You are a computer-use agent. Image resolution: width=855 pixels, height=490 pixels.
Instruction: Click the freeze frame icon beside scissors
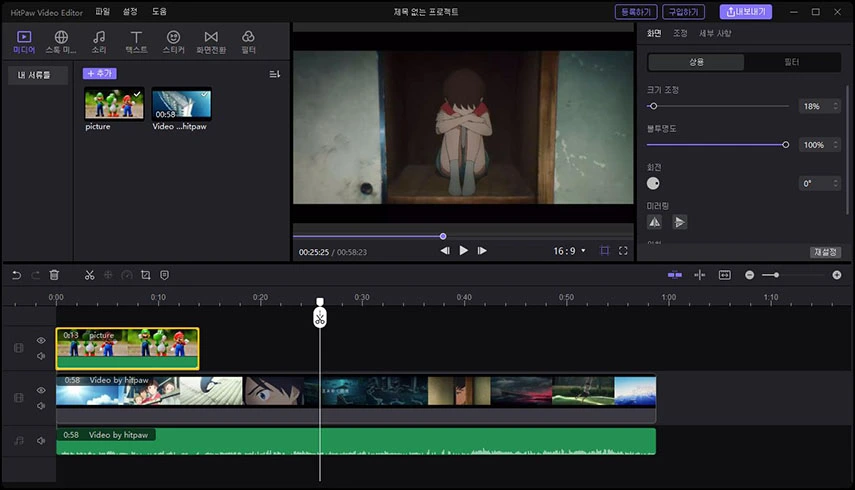[x=108, y=275]
